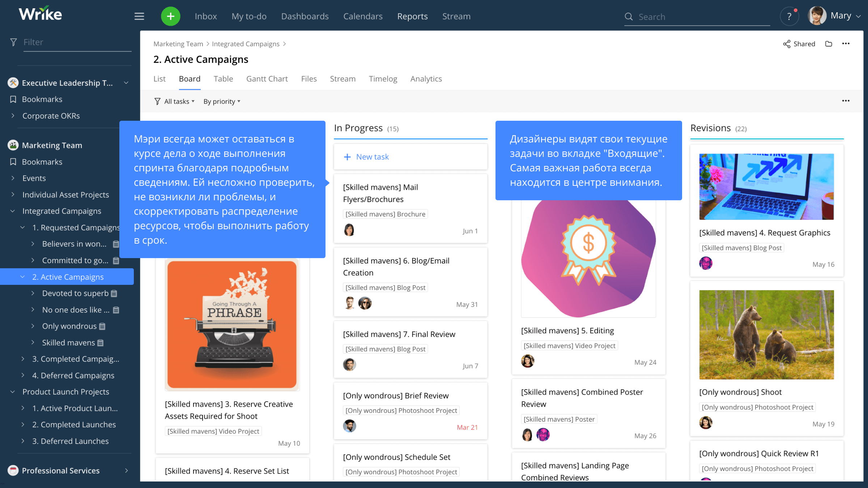The width and height of the screenshot is (868, 488).
Task: Collapse the Executive Leadership space chevron
Action: (126, 83)
